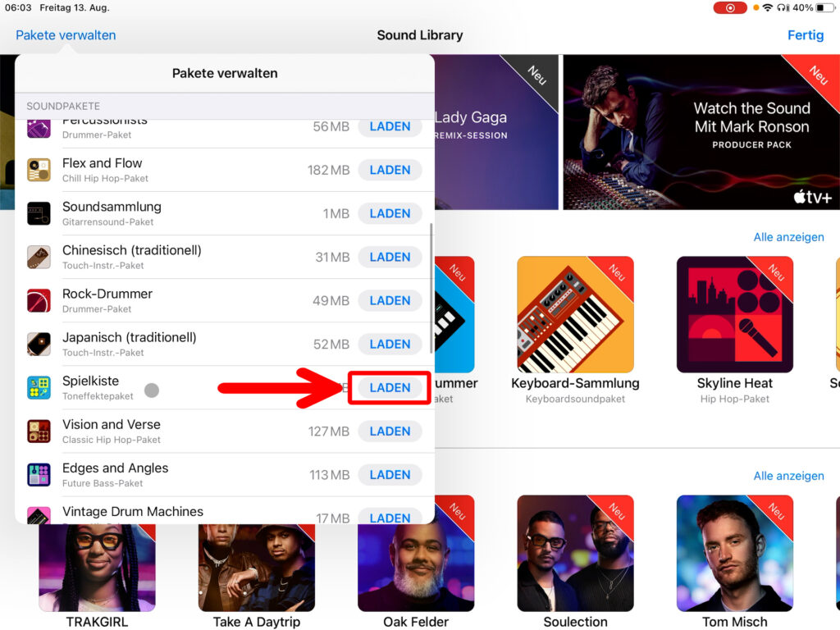Click the package list scrollbar
This screenshot has height=630, width=840.
point(431,287)
